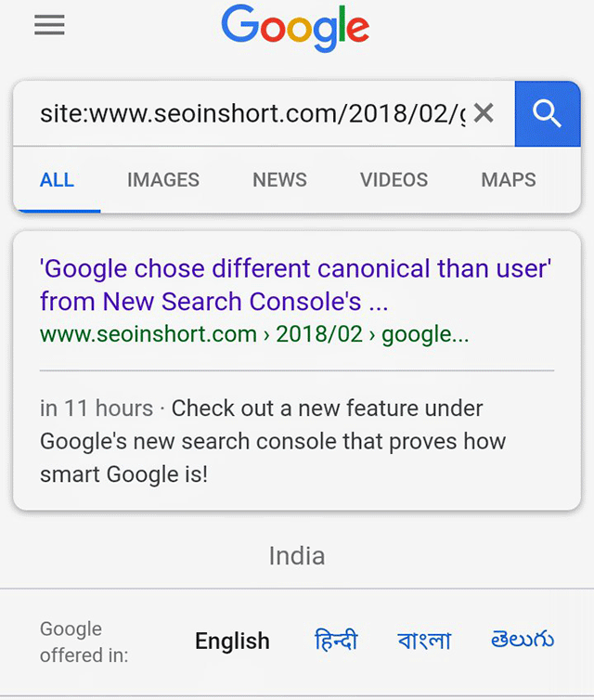594x700 pixels.
Task: Open the hamburger menu
Action: (x=49, y=25)
